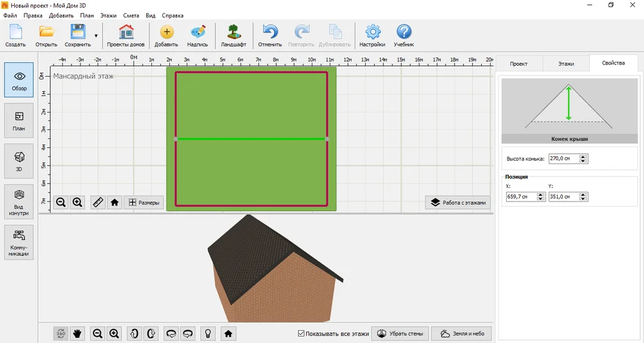Open Настройки gear settings
The width and height of the screenshot is (644, 343).
point(372,32)
